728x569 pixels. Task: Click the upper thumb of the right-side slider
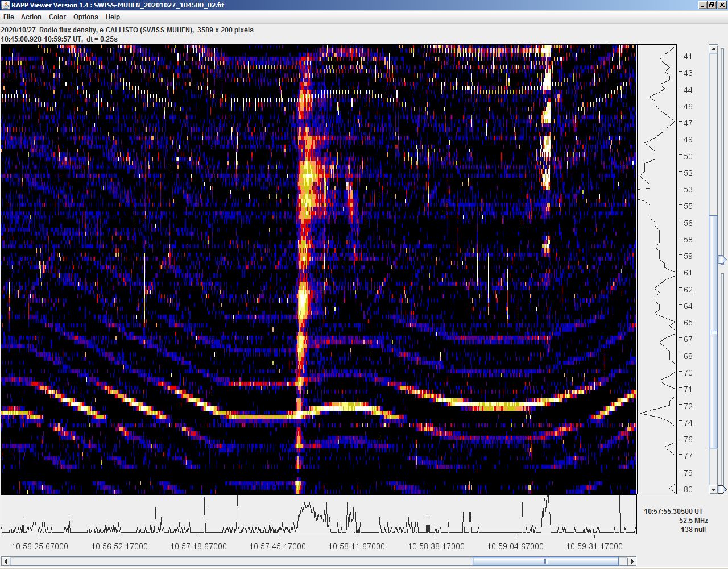[722, 260]
